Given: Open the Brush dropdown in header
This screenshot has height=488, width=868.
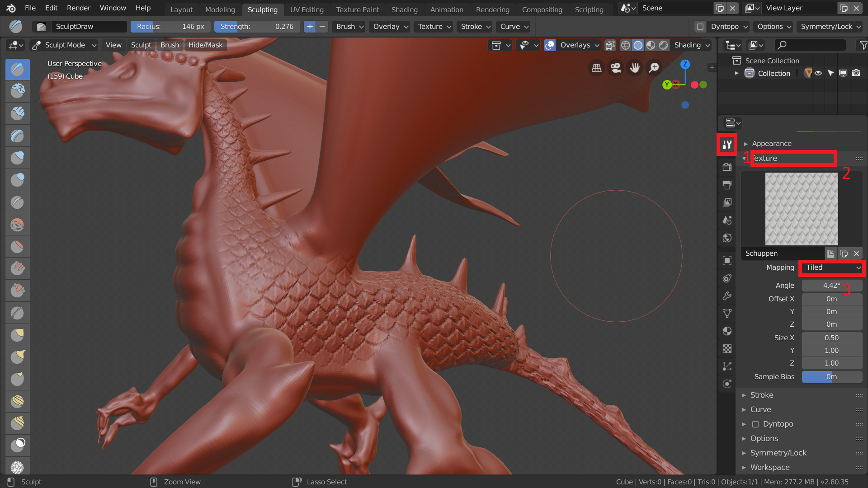Looking at the screenshot, I should click(x=350, y=27).
